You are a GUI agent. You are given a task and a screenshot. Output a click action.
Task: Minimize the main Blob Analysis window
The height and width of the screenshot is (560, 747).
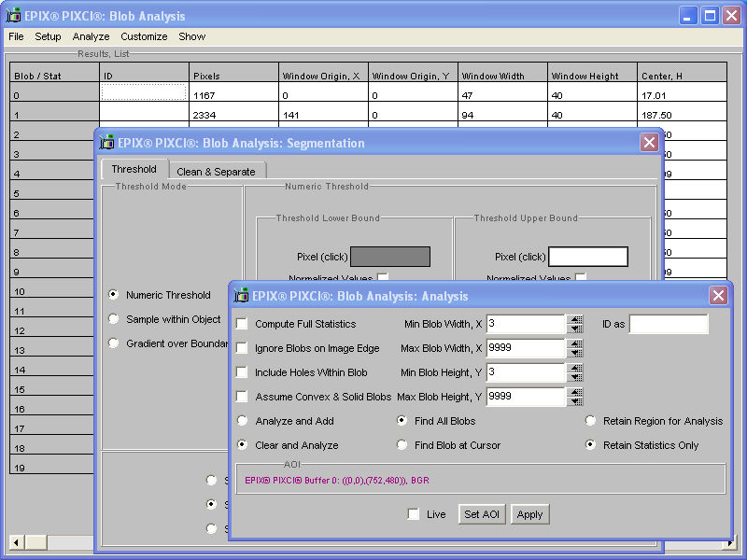[x=687, y=16]
